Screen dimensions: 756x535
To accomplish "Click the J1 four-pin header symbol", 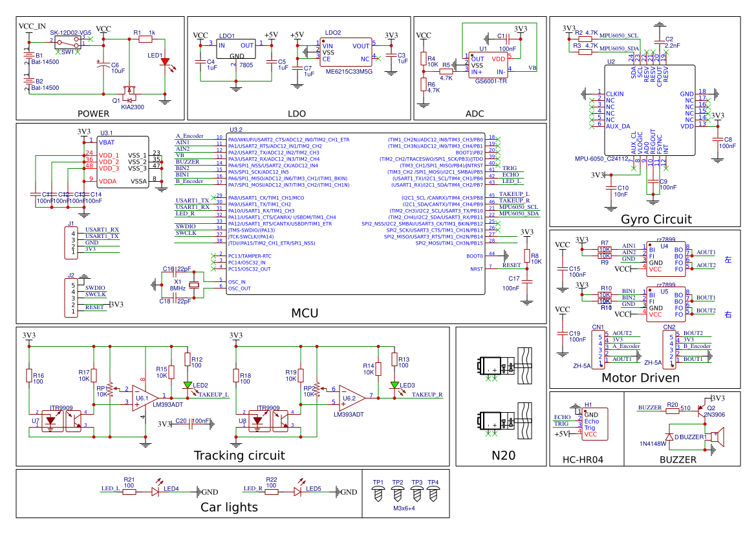I will (x=71, y=243).
